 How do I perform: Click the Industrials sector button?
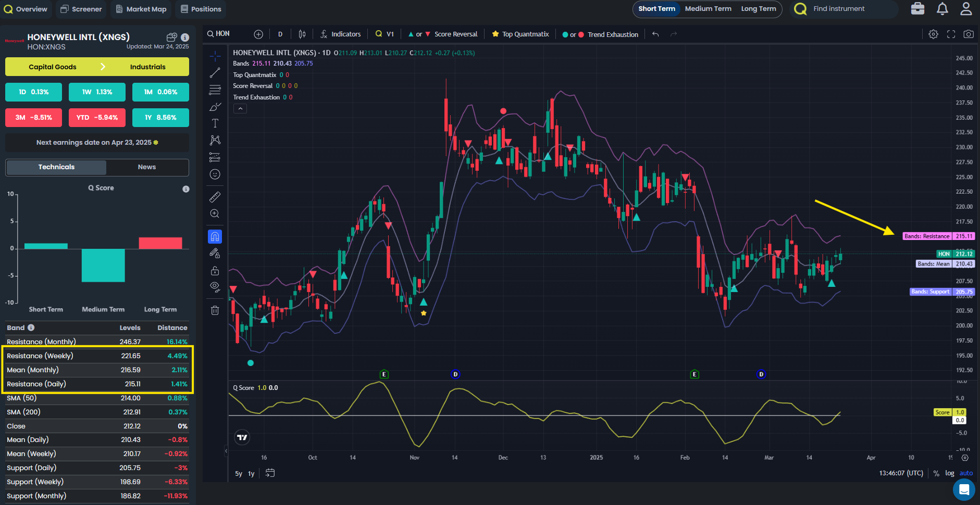click(x=148, y=67)
